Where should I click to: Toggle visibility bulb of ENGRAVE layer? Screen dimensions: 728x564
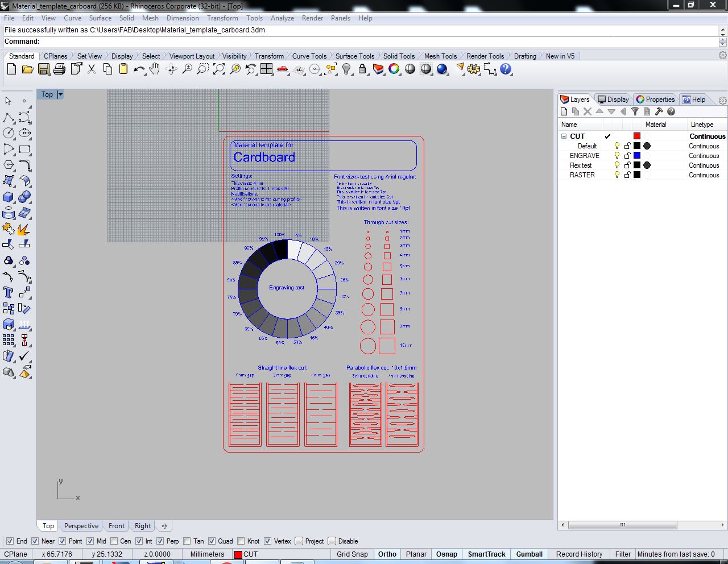617,156
